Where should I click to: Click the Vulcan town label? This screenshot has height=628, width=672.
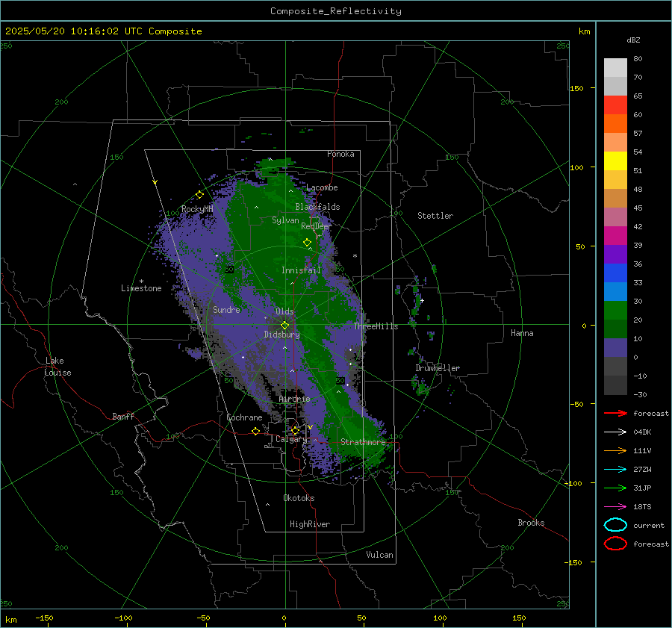[x=379, y=555]
